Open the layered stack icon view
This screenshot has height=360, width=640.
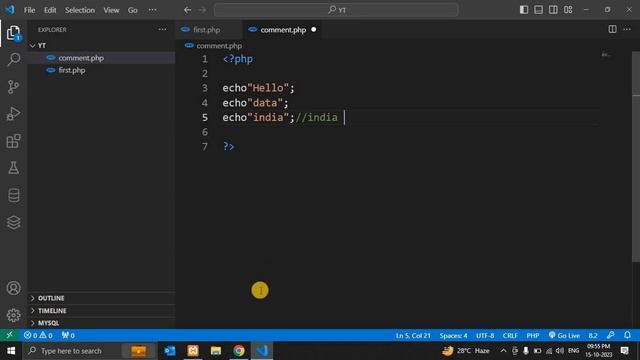[13, 222]
